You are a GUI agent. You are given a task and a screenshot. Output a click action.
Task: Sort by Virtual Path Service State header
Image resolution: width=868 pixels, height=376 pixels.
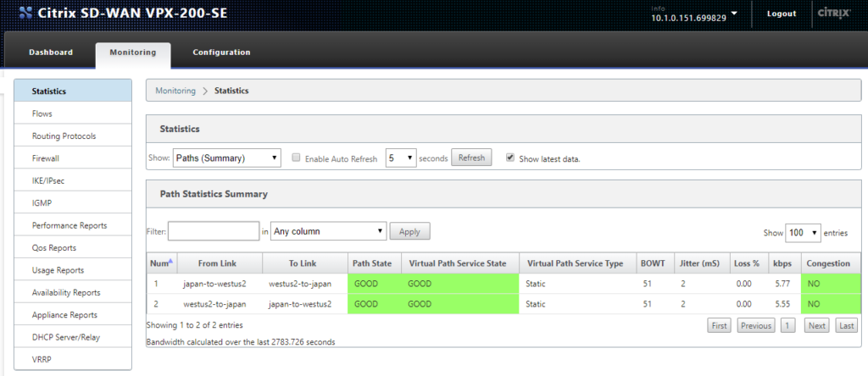point(460,263)
